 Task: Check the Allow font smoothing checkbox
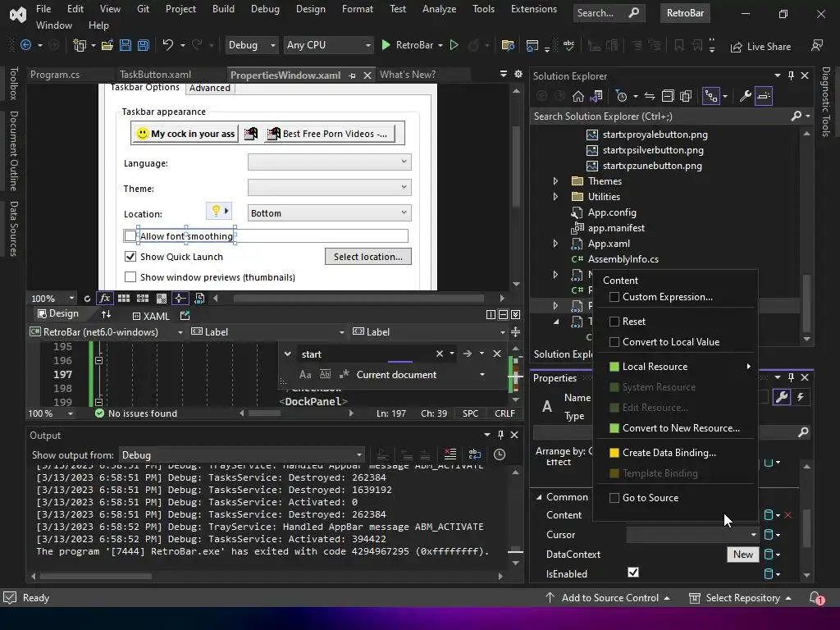[130, 235]
